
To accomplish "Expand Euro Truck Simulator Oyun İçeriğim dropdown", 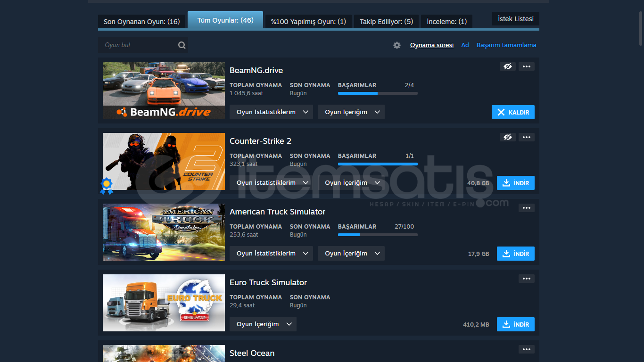I will tap(263, 324).
